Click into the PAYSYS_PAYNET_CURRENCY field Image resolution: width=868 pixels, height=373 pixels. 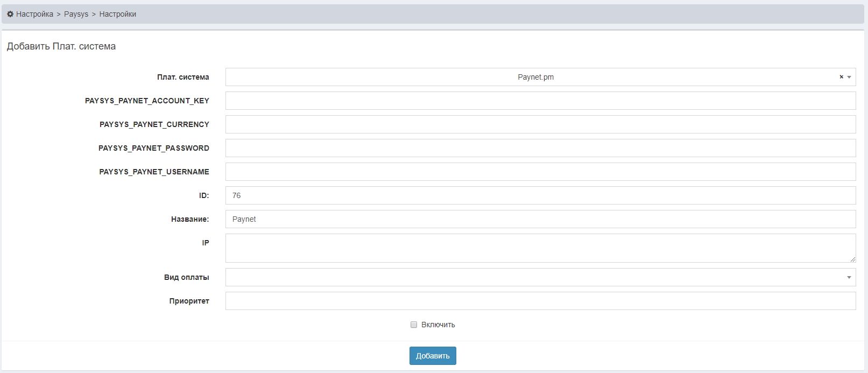point(540,124)
